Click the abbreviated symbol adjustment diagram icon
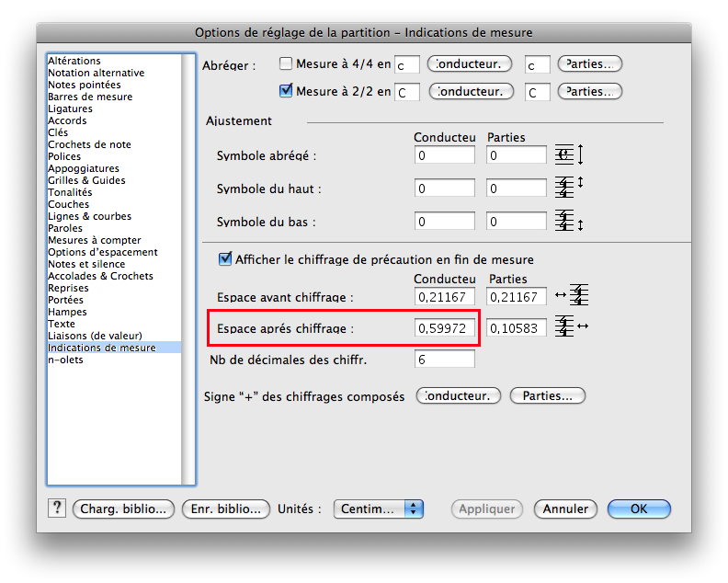 point(570,155)
